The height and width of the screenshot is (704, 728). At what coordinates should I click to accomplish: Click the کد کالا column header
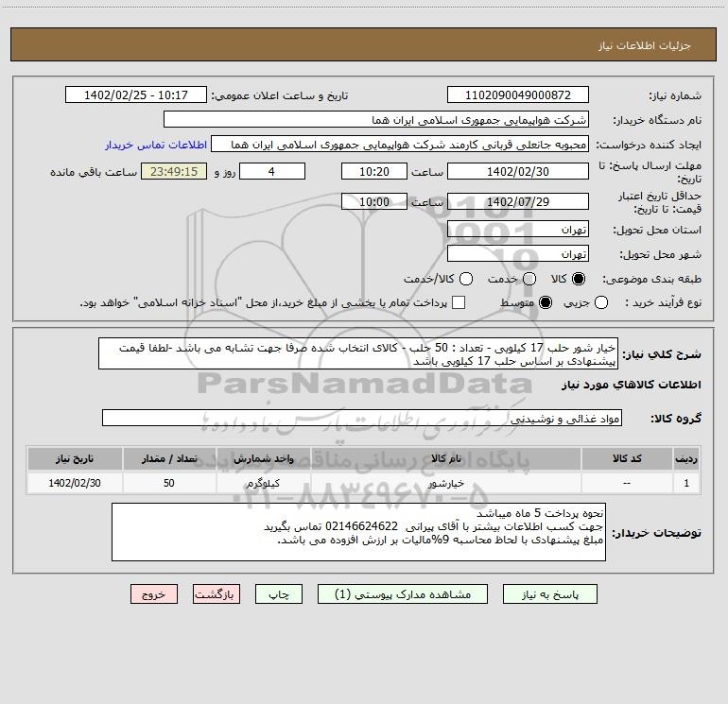(x=627, y=458)
